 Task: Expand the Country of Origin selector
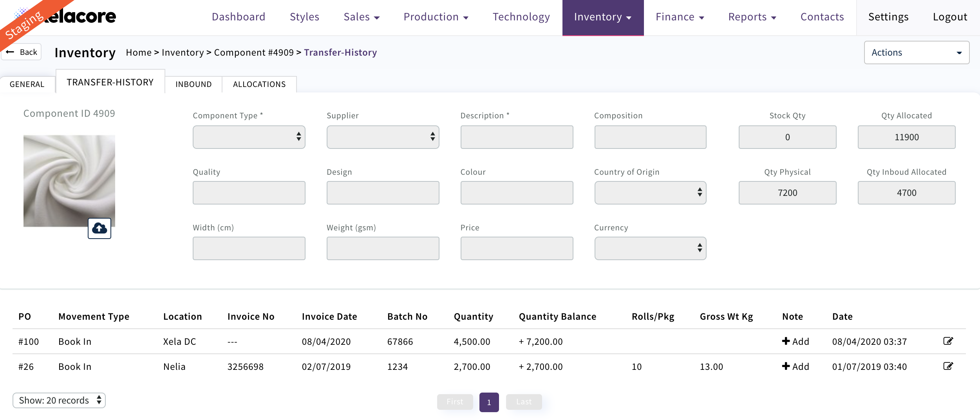click(650, 193)
